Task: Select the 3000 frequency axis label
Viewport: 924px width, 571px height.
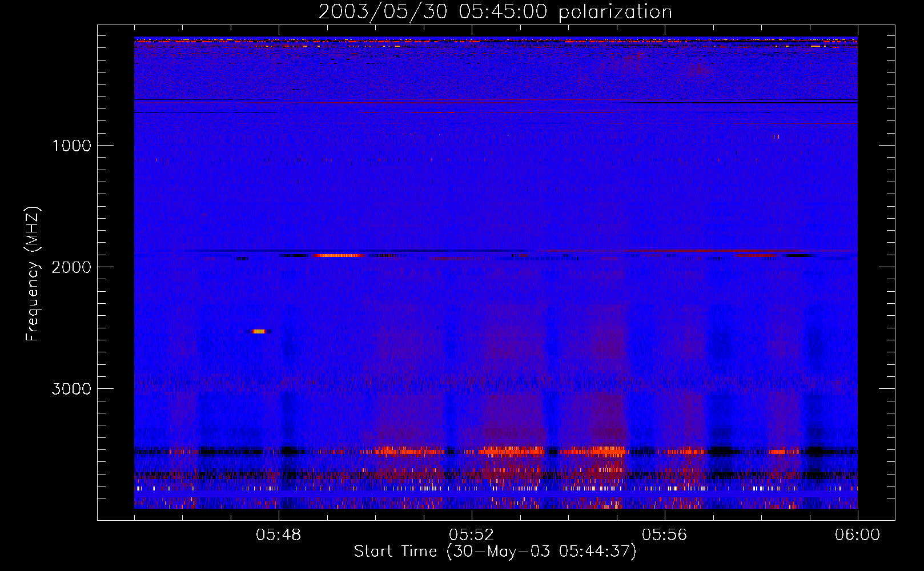Action: pyautogui.click(x=72, y=389)
